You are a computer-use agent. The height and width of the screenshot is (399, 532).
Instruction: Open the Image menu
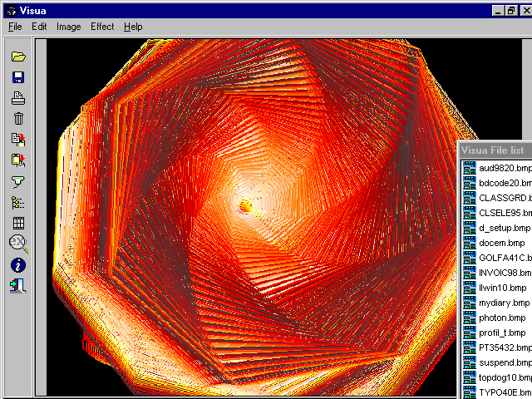(69, 27)
